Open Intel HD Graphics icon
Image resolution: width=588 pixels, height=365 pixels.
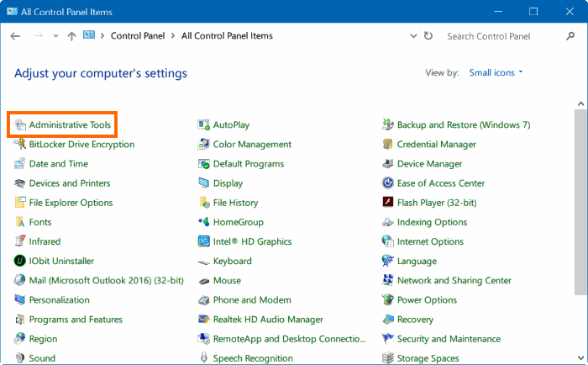pyautogui.click(x=203, y=241)
